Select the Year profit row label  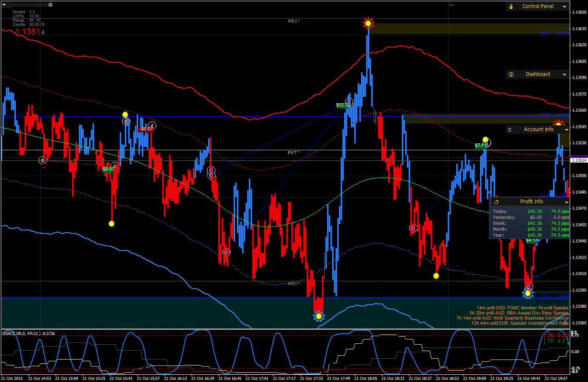pyautogui.click(x=498, y=235)
